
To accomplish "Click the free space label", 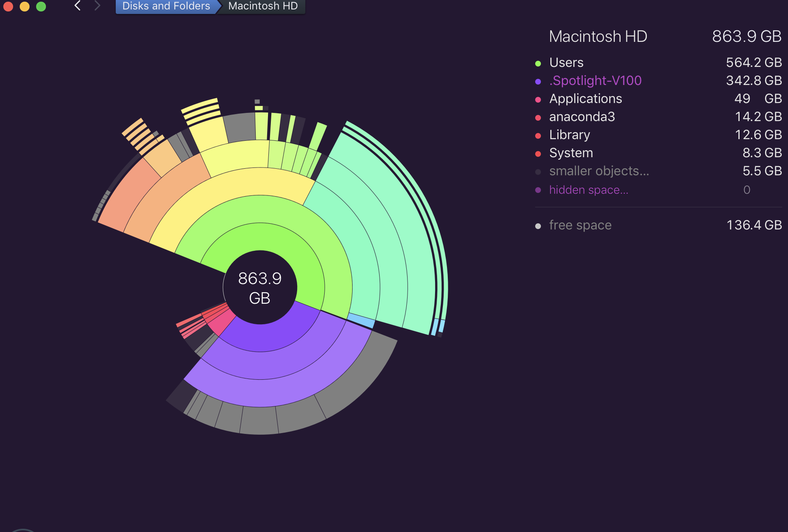I will point(580,225).
